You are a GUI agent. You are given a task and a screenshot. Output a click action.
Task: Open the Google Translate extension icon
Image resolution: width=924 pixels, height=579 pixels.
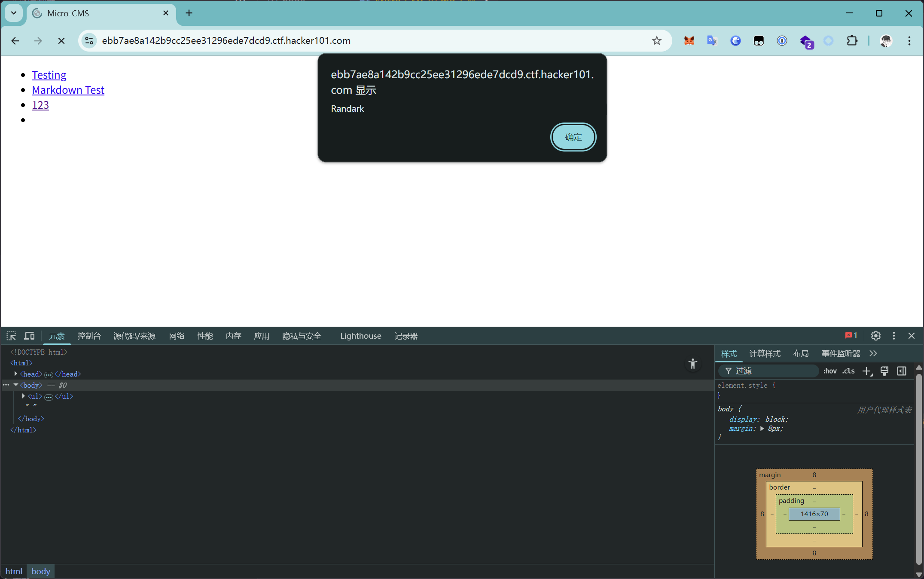(x=712, y=41)
